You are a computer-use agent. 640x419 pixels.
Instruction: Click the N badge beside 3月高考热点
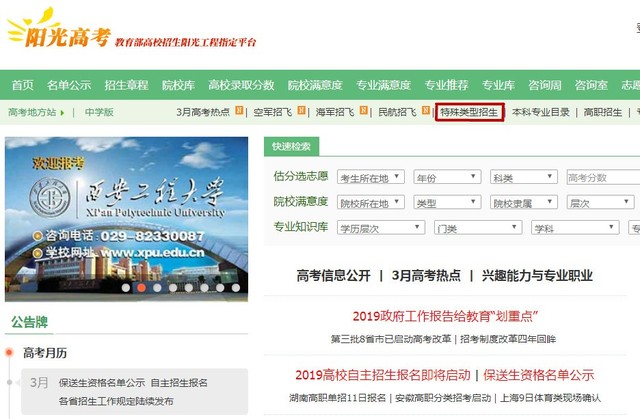(x=239, y=111)
